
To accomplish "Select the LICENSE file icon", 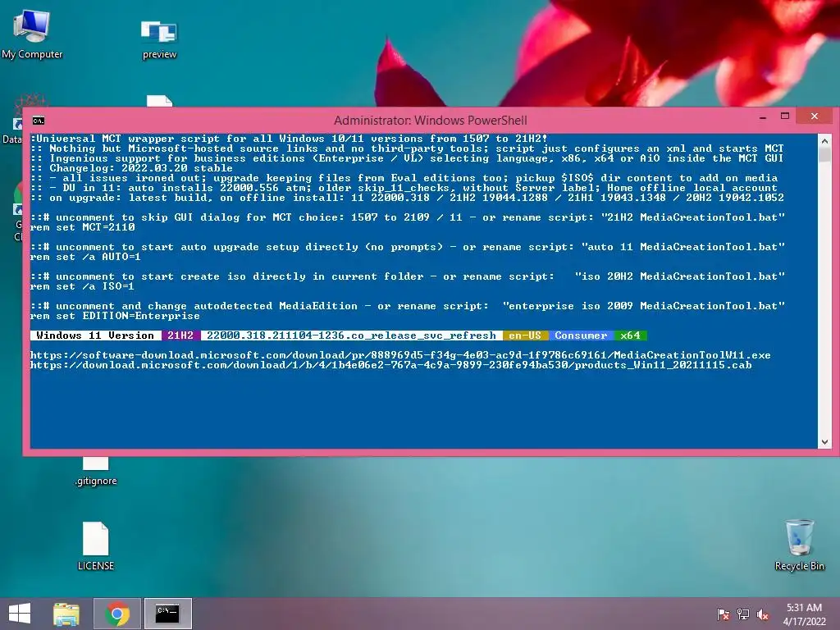I will tap(96, 546).
